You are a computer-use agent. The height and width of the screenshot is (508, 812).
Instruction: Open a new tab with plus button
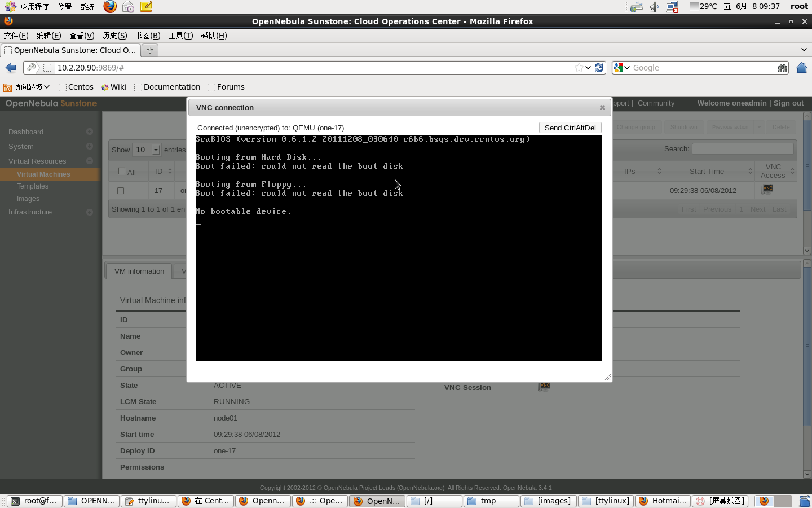coord(150,50)
